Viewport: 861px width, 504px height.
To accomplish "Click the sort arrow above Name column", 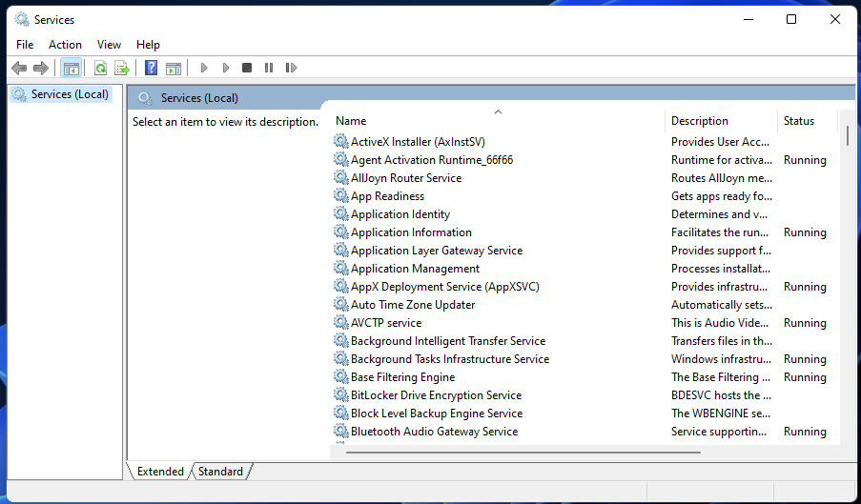I will click(498, 111).
